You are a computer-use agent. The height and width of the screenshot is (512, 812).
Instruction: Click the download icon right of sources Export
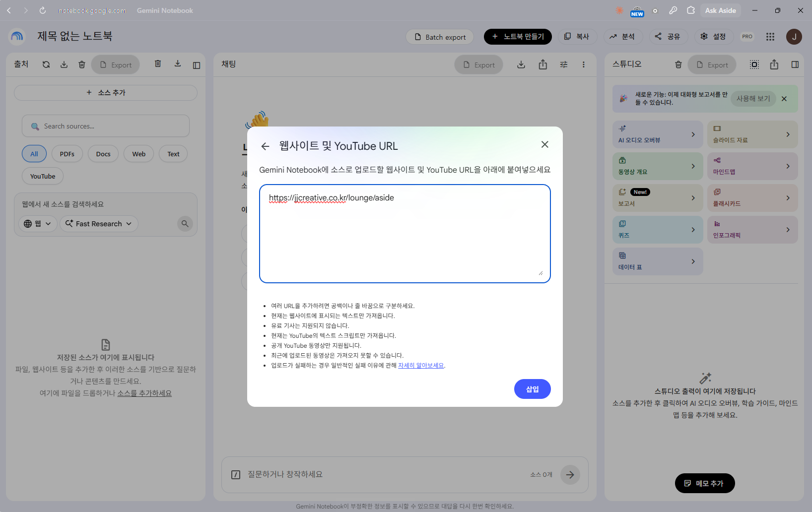(178, 64)
